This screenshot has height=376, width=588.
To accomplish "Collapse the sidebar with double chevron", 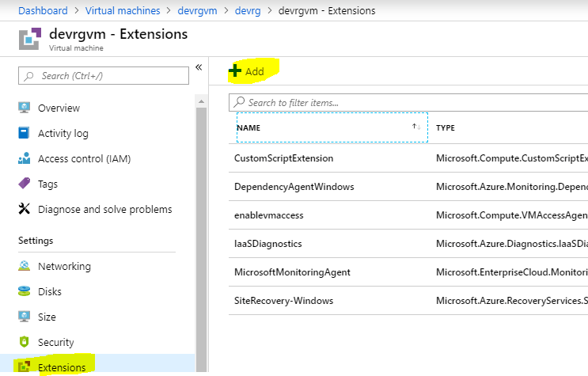I will click(199, 67).
